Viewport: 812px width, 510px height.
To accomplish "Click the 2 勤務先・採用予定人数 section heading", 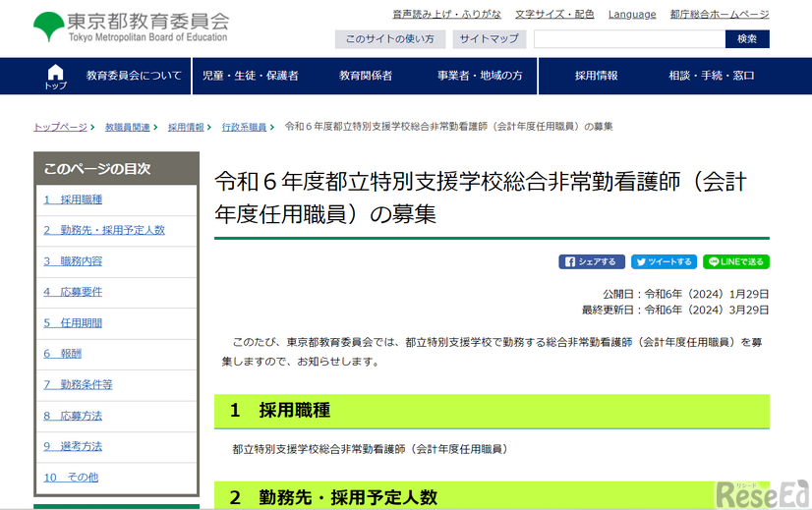I will pyautogui.click(x=492, y=496).
